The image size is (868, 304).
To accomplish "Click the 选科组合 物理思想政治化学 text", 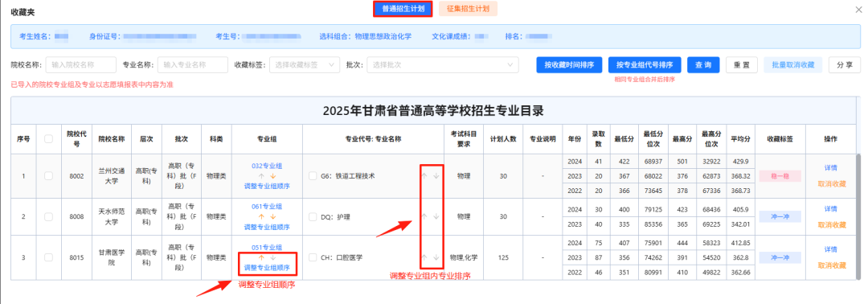I will pos(366,36).
